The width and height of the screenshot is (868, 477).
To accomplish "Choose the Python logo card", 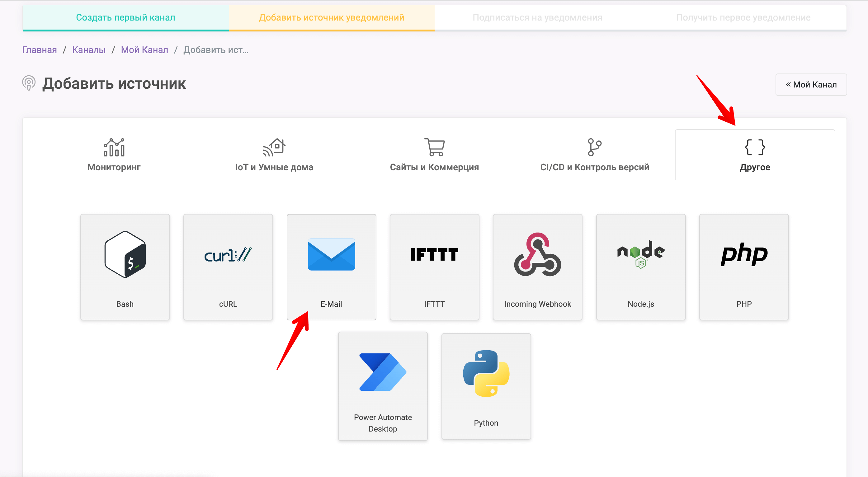I will coord(486,373).
